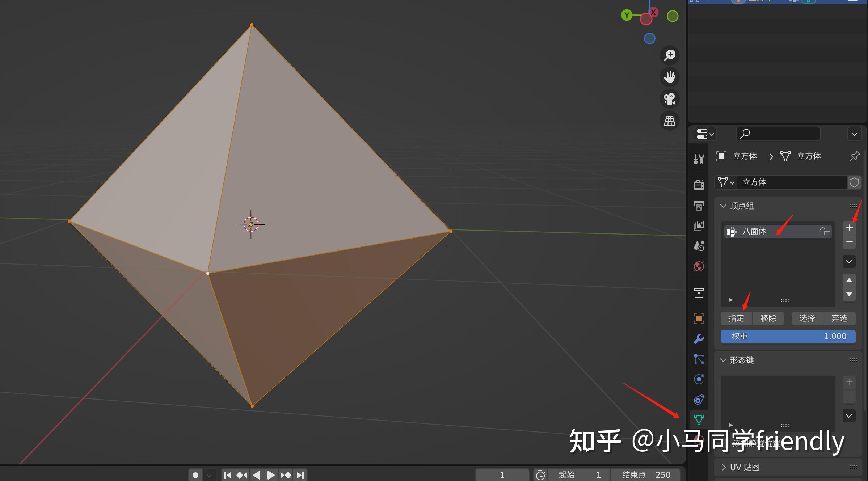Toggle camera view icon
The width and height of the screenshot is (868, 481).
pos(669,99)
